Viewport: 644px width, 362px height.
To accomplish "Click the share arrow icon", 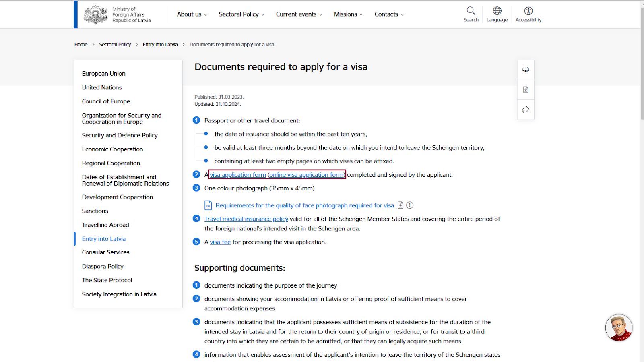I will (x=526, y=110).
